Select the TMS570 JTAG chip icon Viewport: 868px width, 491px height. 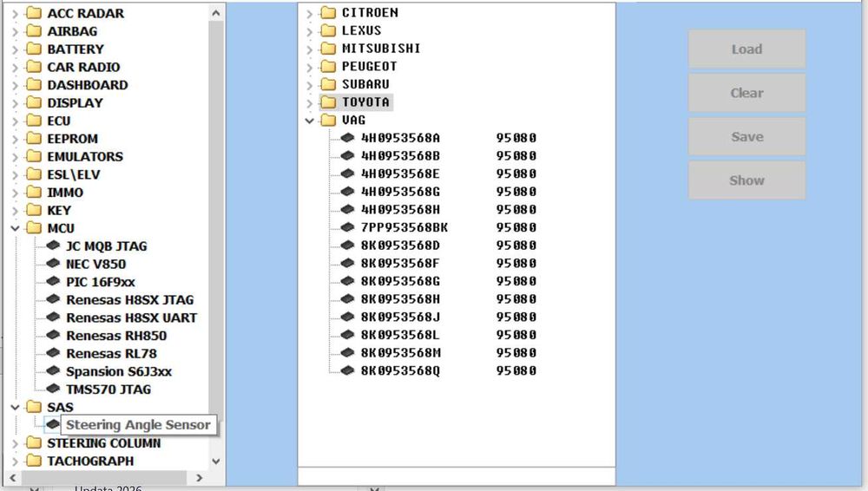click(x=53, y=388)
